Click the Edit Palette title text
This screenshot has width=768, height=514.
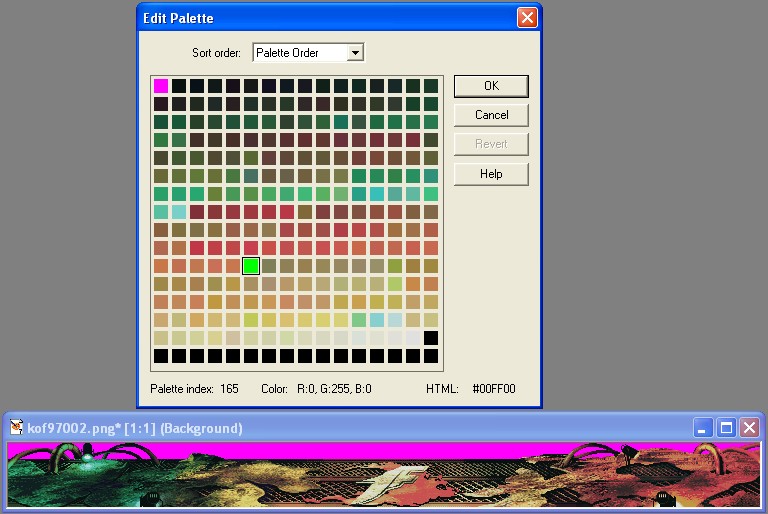coord(178,19)
